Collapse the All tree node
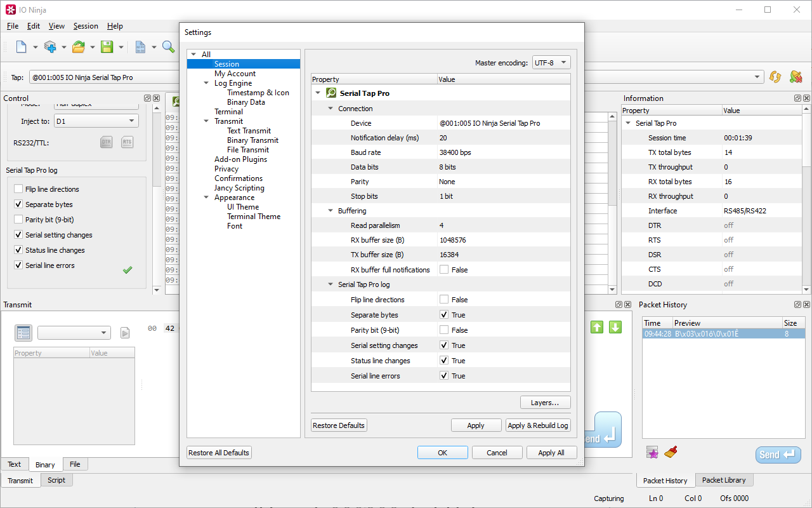The image size is (812, 508). tap(193, 55)
